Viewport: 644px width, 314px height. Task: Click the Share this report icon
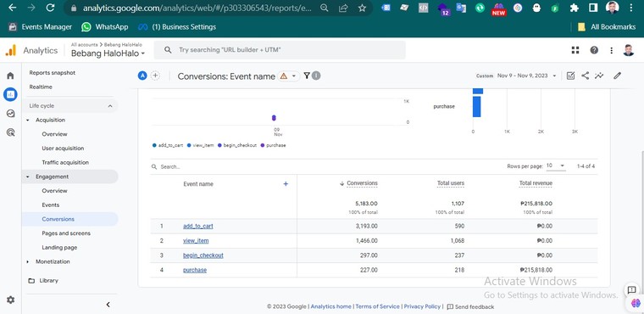pyautogui.click(x=586, y=76)
